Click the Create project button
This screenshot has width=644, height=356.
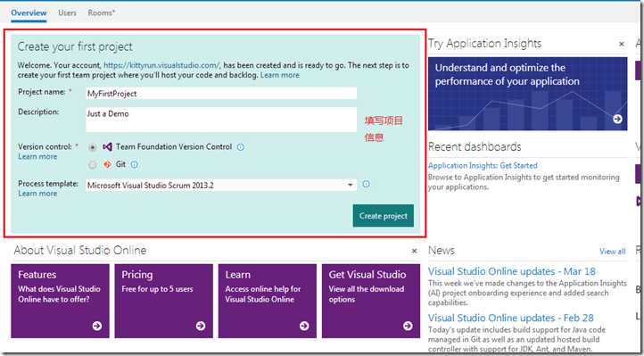[384, 216]
